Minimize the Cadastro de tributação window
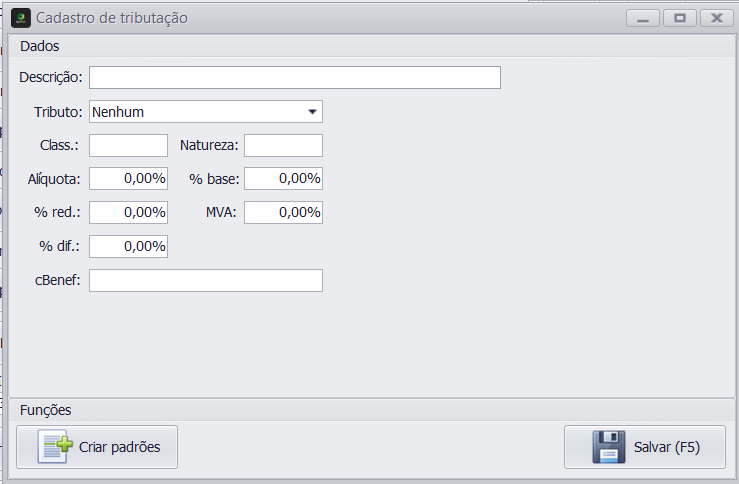The height and width of the screenshot is (484, 739). 643,18
